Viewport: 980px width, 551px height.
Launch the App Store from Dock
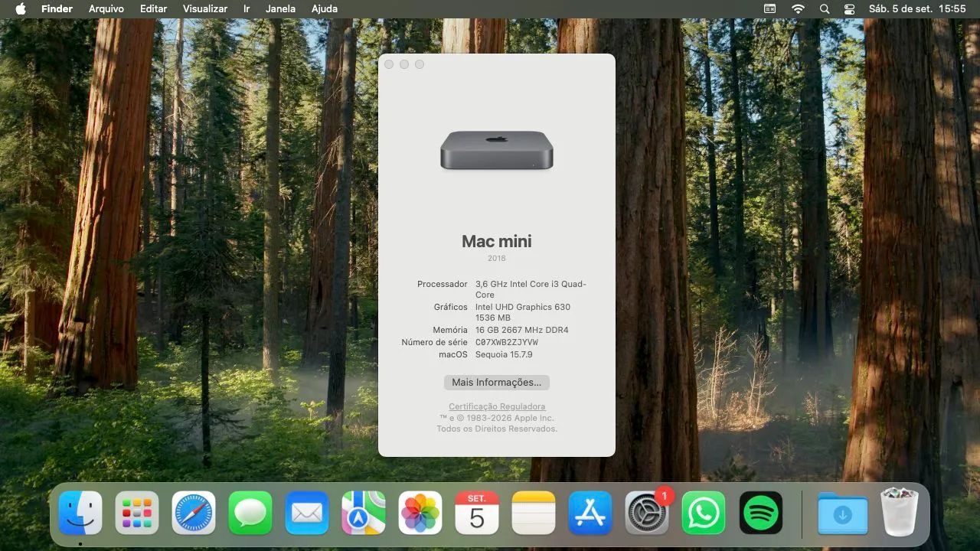pos(590,513)
